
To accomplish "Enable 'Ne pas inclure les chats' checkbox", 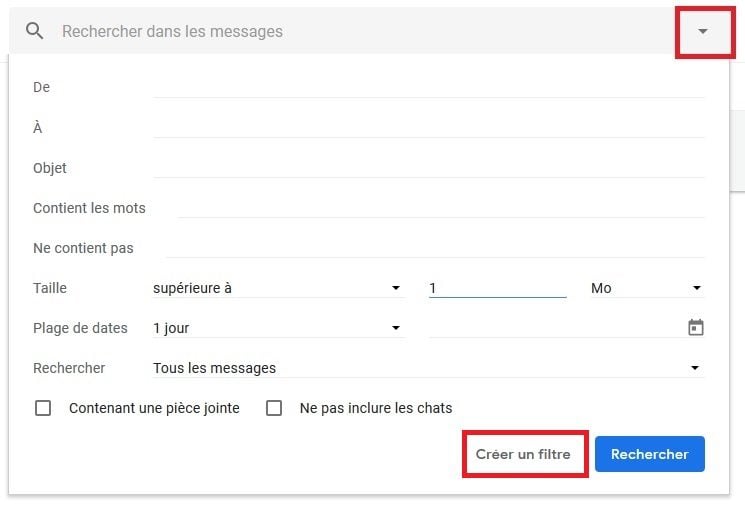I will 274,408.
